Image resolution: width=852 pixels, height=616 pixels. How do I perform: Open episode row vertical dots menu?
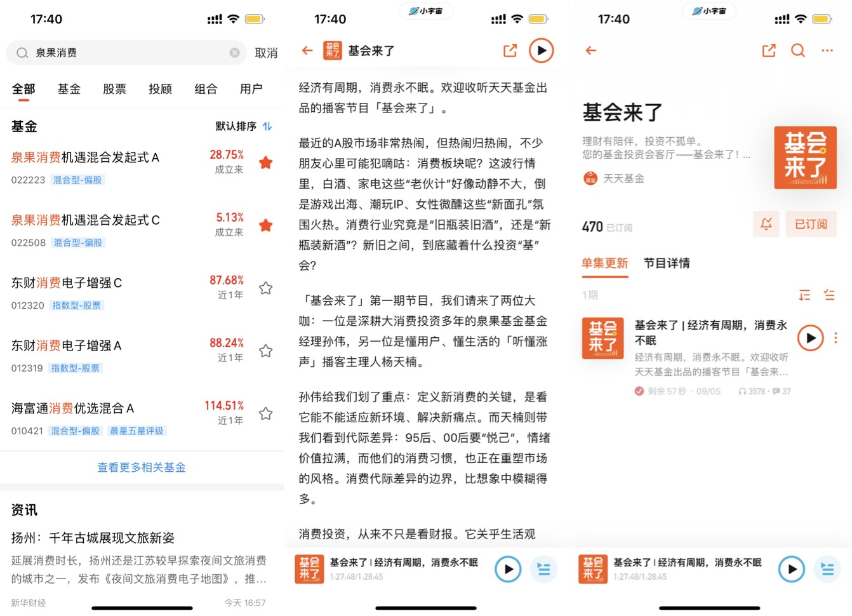pyautogui.click(x=835, y=338)
